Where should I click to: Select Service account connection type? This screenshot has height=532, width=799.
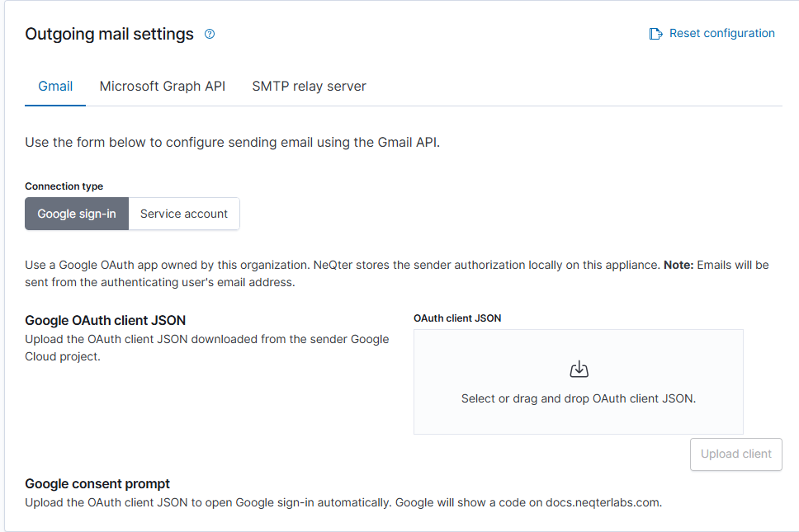(184, 214)
